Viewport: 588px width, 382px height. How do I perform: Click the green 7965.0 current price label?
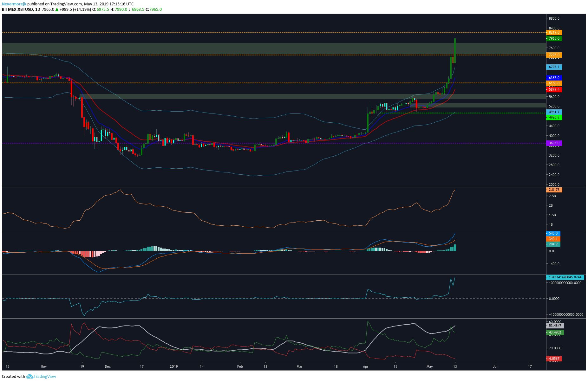click(554, 39)
